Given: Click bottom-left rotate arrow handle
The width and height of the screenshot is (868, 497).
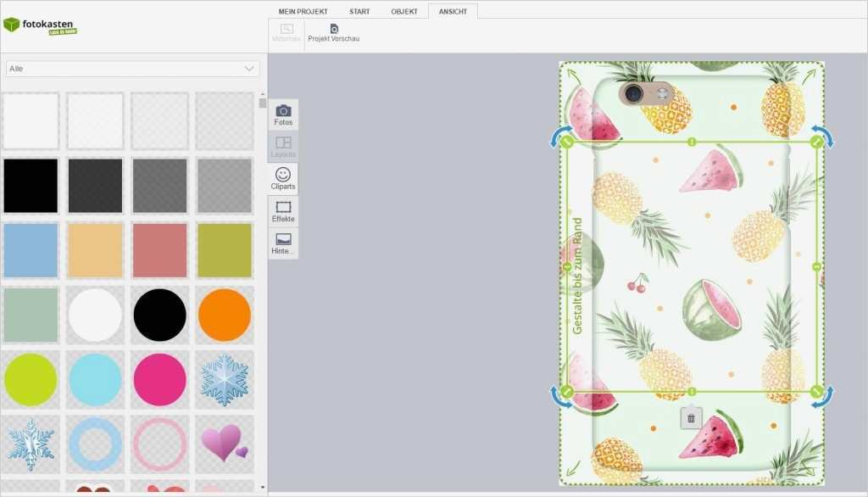Looking at the screenshot, I should tap(559, 398).
